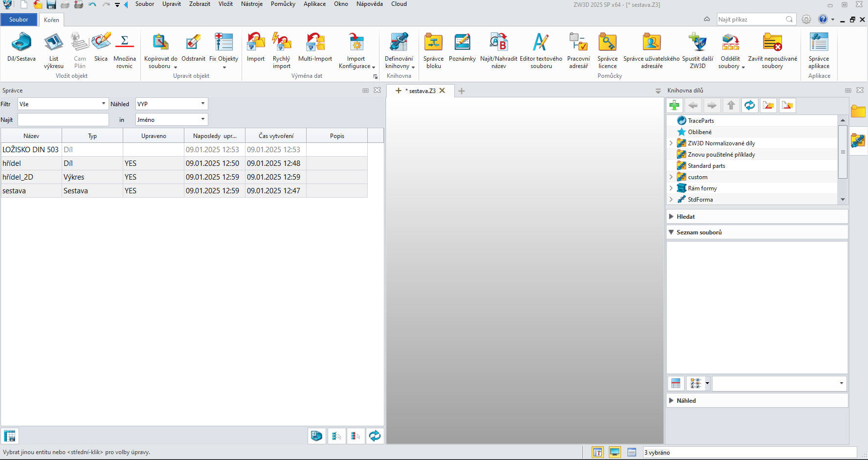Screen dimensions: 868x460
Task: Refresh the Správce object list
Action: (x=375, y=436)
